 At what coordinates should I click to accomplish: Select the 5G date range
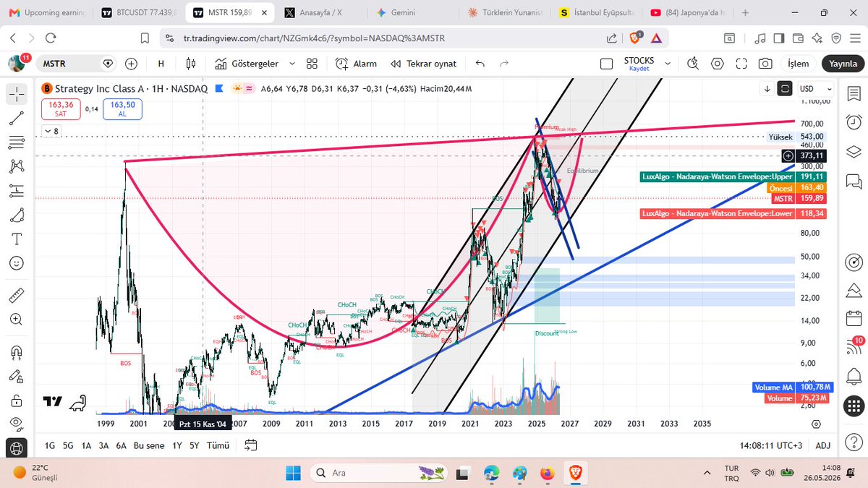click(68, 445)
